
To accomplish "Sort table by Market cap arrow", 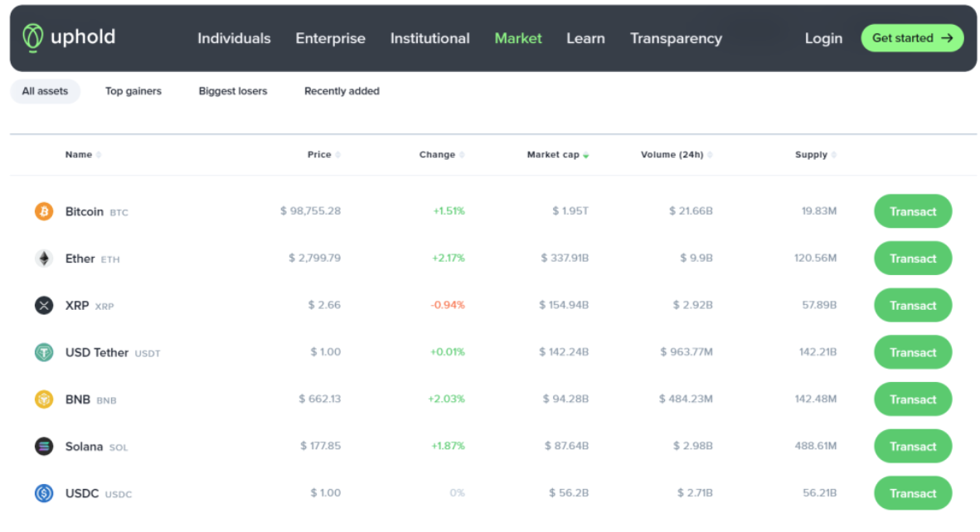I will click(585, 155).
